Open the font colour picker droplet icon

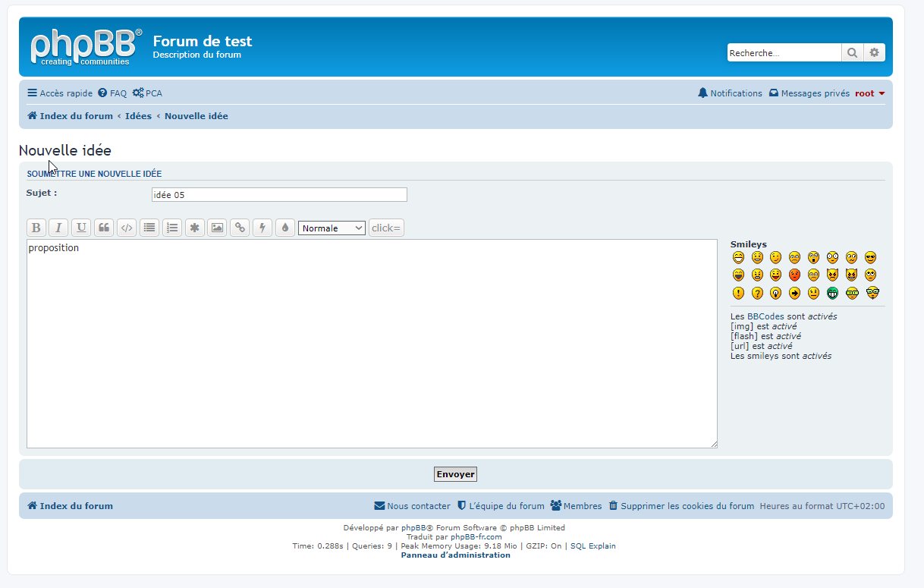[285, 228]
